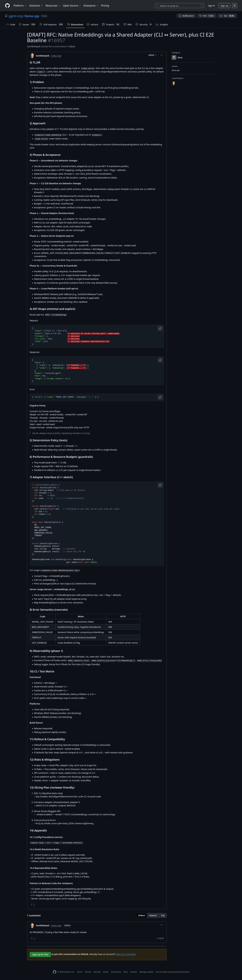The width and height of the screenshot is (242, 980).
Task: Open the three-dot menu on the original post
Action: tap(161, 55)
